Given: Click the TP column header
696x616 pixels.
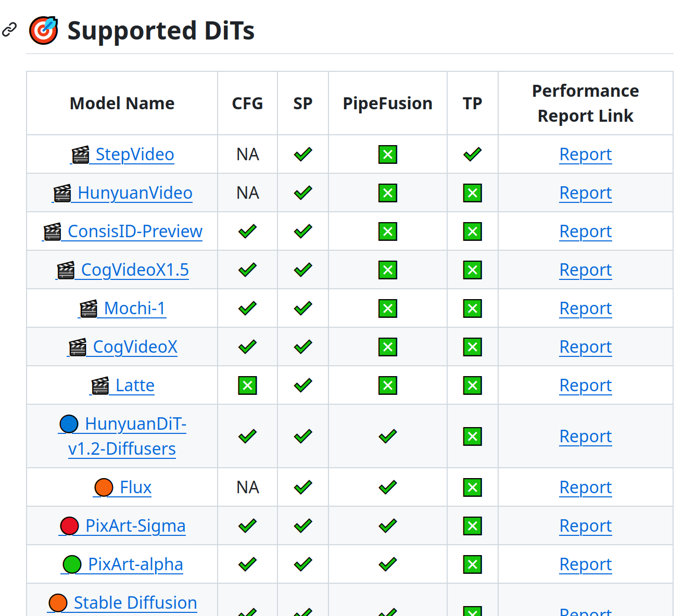Looking at the screenshot, I should point(473,104).
